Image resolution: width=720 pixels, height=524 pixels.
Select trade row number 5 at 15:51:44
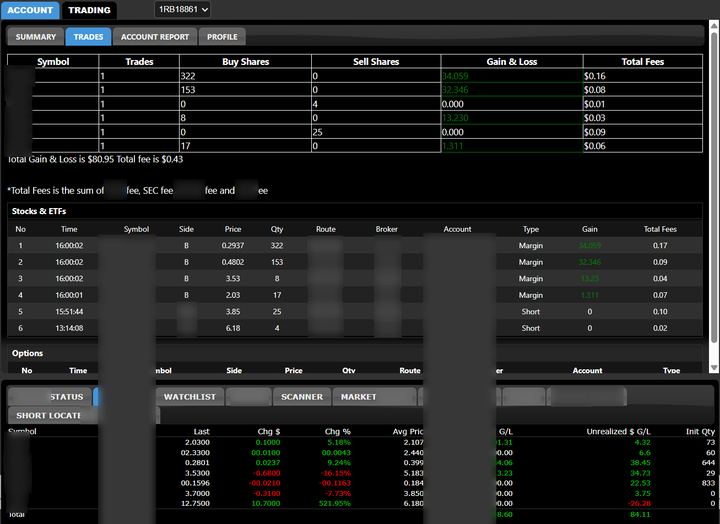coord(355,311)
